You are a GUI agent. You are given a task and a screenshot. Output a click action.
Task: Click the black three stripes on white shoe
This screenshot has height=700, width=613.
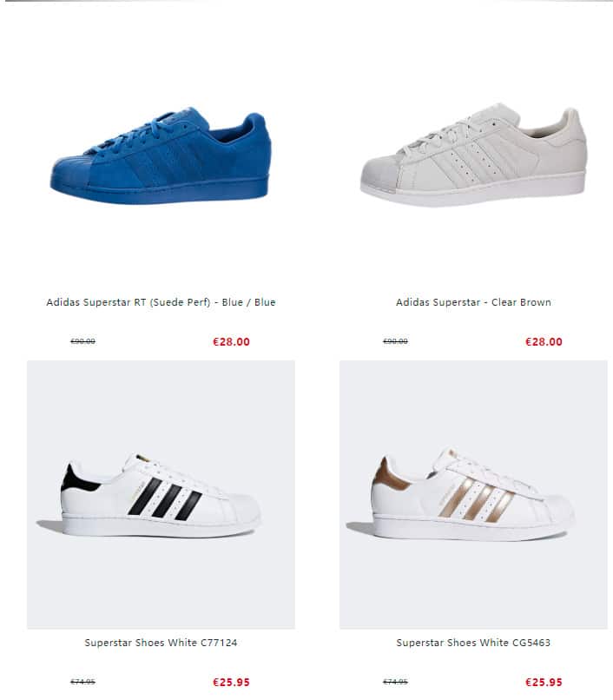pyautogui.click(x=164, y=499)
